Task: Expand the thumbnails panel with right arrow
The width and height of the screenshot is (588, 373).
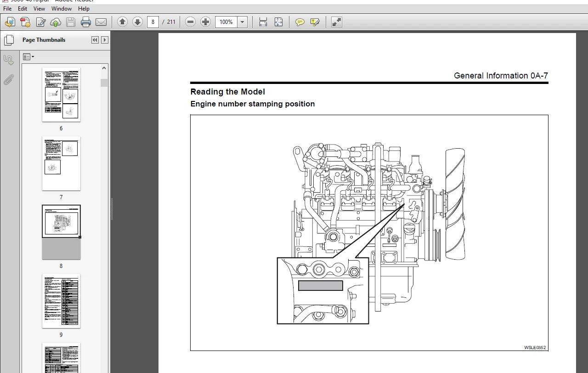Action: point(105,40)
